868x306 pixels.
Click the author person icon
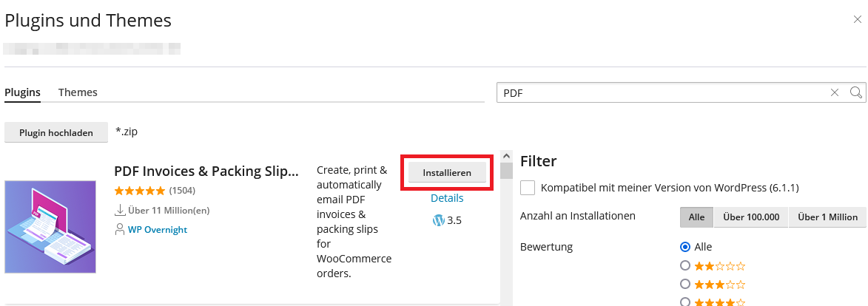point(120,229)
